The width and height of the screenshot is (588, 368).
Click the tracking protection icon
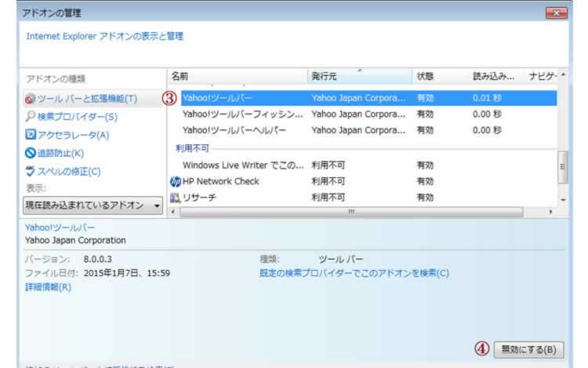click(x=31, y=153)
